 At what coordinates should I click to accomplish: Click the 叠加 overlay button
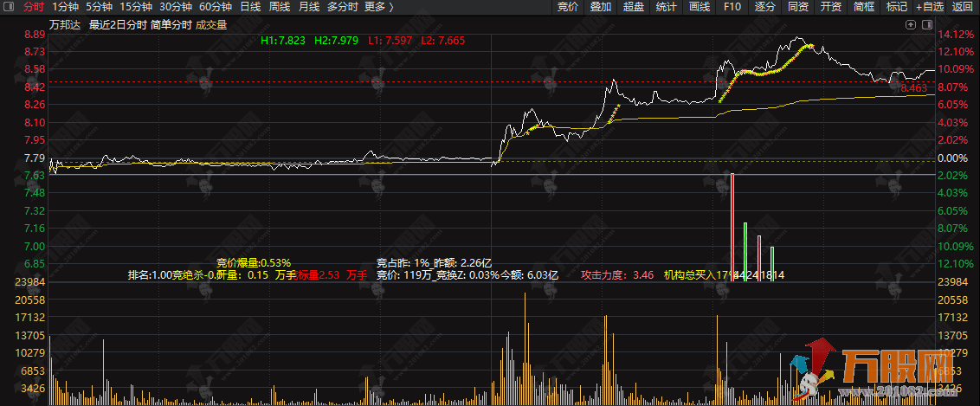pos(600,7)
